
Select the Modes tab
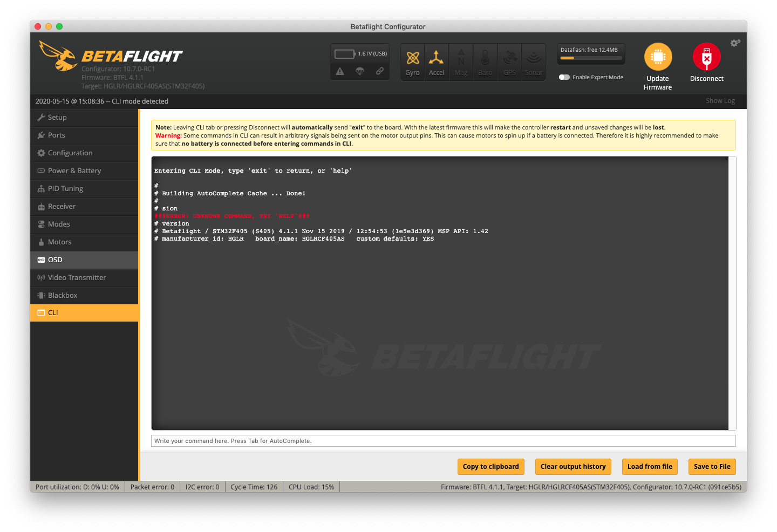click(x=84, y=224)
